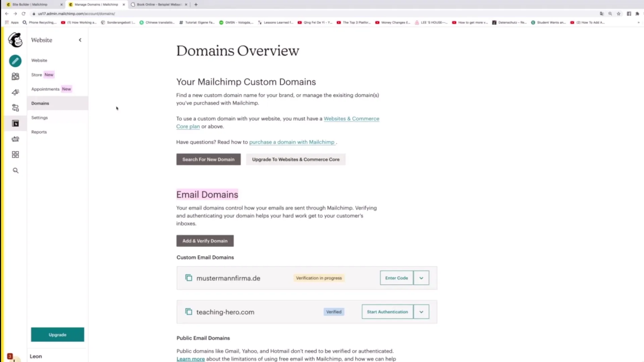Image resolution: width=644 pixels, height=362 pixels.
Task: Open the Content Studio icon in left rail
Action: 15,139
